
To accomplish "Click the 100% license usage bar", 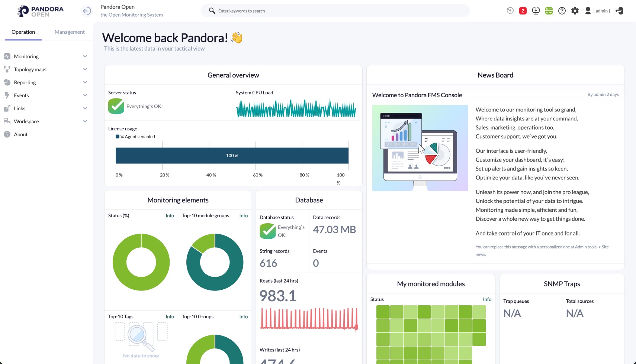I will (232, 155).
